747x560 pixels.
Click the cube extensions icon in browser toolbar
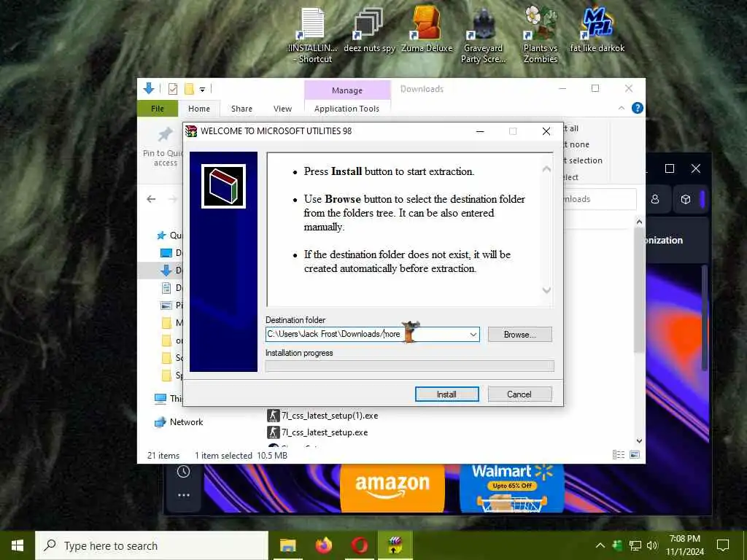[686, 199]
